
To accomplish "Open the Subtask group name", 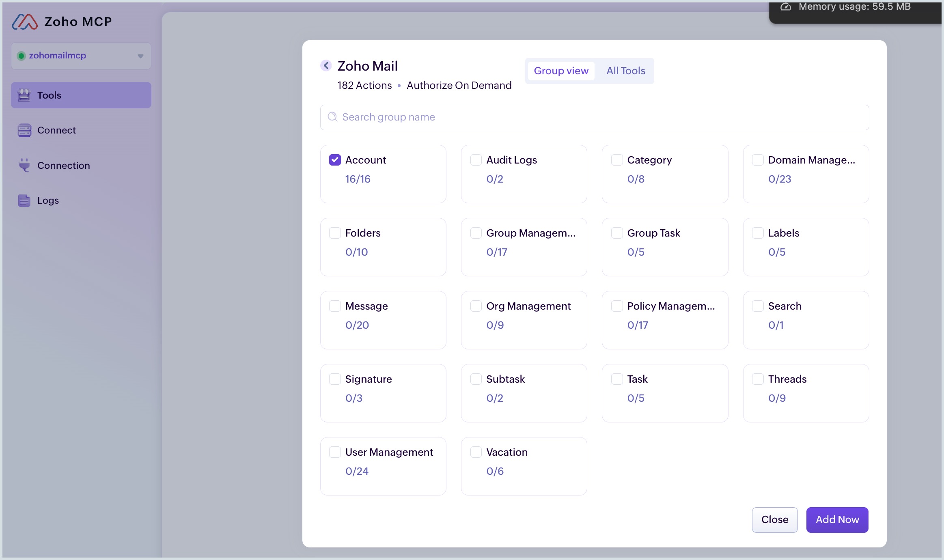I will (506, 379).
